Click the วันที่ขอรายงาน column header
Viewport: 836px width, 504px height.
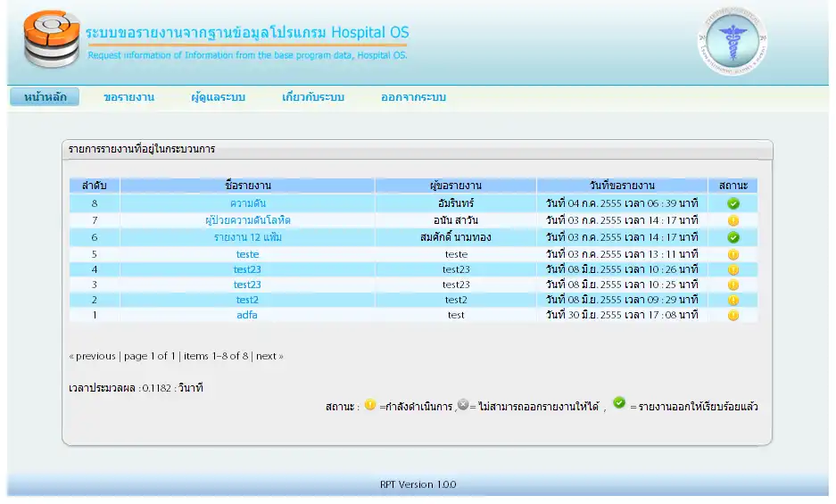coord(622,186)
